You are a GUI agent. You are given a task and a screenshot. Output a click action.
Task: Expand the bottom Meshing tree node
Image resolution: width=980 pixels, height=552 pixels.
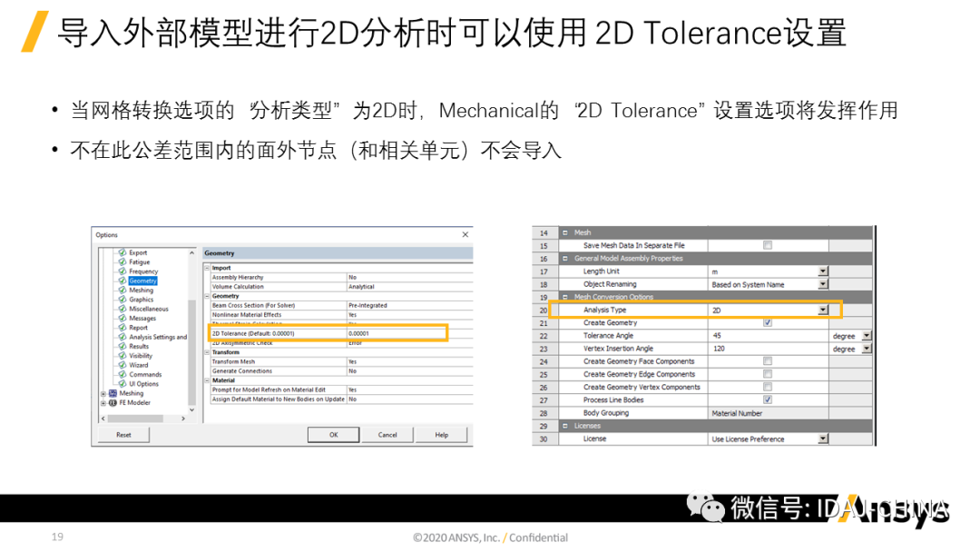(103, 394)
